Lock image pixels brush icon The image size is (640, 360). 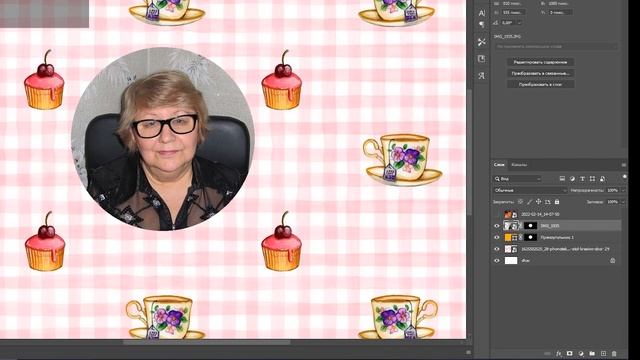pyautogui.click(x=529, y=202)
